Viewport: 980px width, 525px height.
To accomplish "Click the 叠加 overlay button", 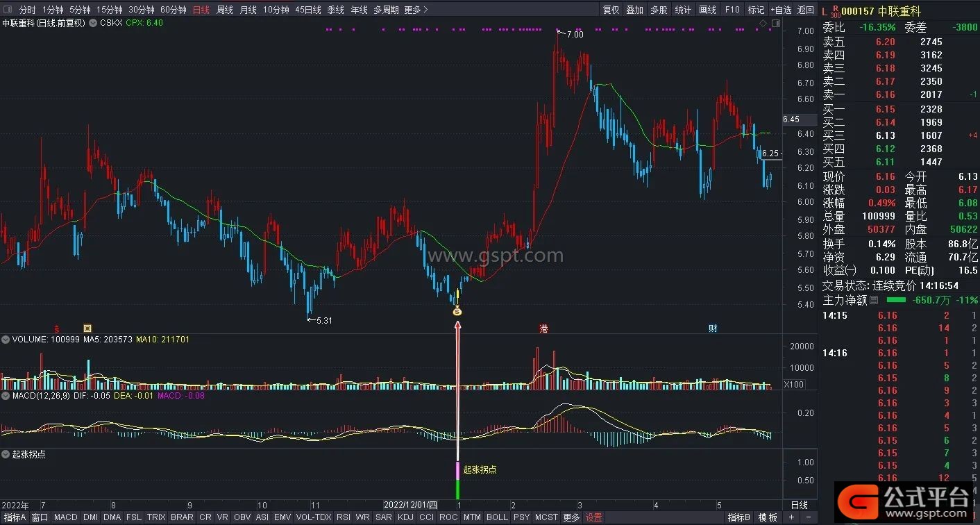I will coord(635,10).
